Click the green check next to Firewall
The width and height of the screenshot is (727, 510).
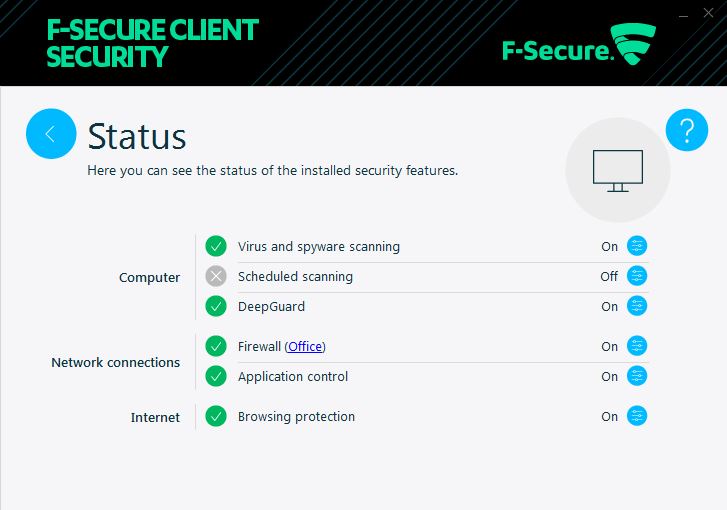pyautogui.click(x=216, y=346)
